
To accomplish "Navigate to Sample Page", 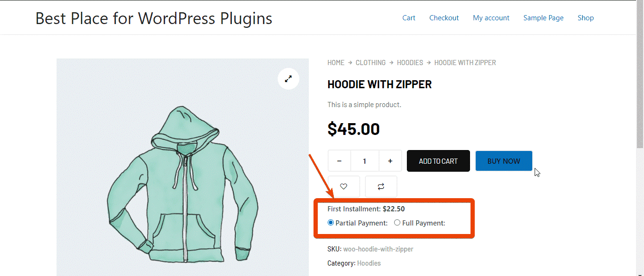I will coord(543,18).
